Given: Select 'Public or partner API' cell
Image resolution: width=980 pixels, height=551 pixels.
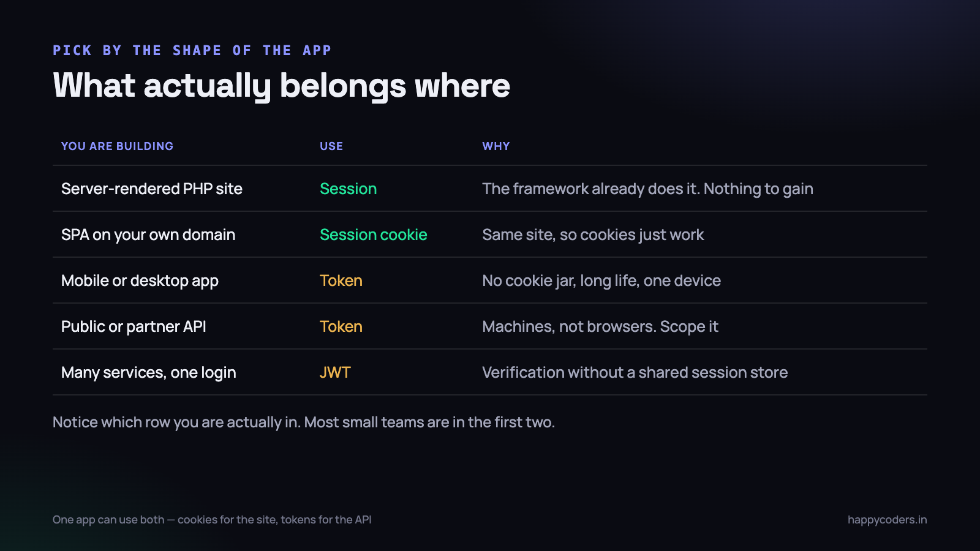Looking at the screenshot, I should pyautogui.click(x=134, y=326).
